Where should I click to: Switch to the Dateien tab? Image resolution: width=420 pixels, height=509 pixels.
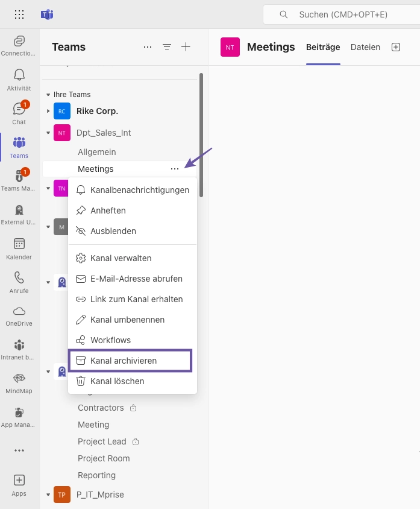[x=365, y=47]
